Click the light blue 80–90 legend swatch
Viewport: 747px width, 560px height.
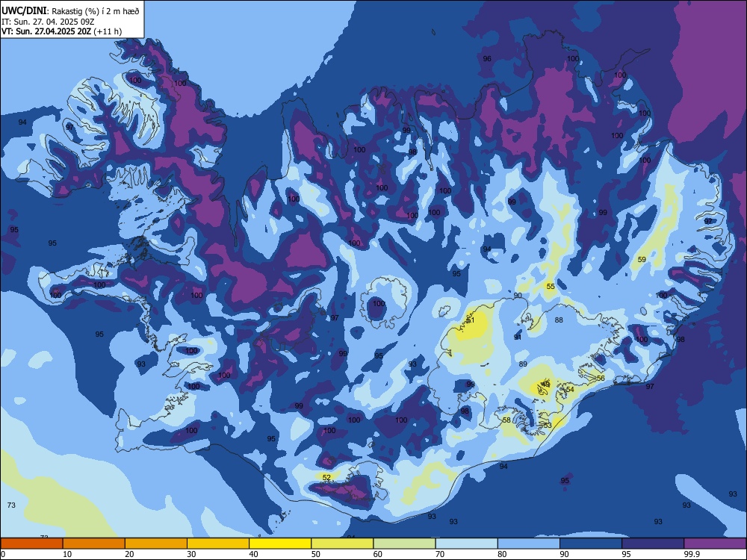pos(529,544)
